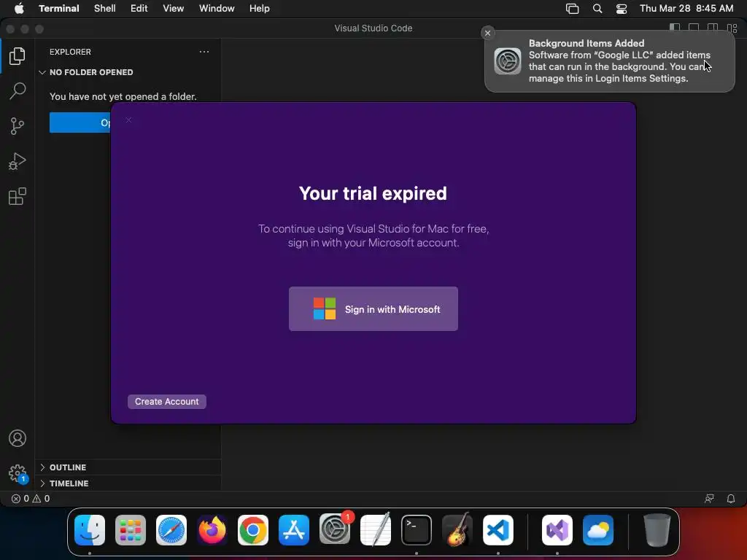
Task: Open System Settings from the Dock
Action: (x=335, y=529)
